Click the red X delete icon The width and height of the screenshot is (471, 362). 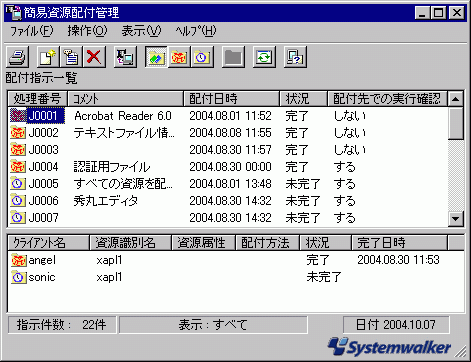coord(94,57)
